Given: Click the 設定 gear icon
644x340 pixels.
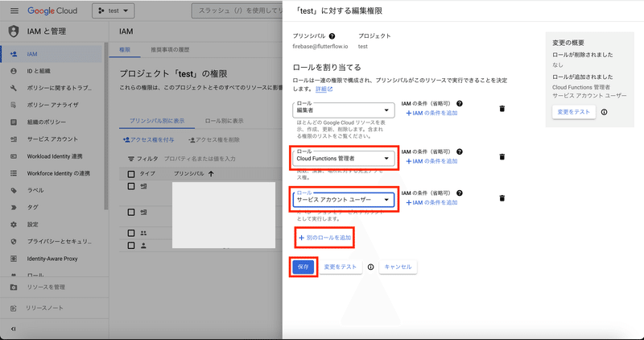Looking at the screenshot, I should 14,225.
